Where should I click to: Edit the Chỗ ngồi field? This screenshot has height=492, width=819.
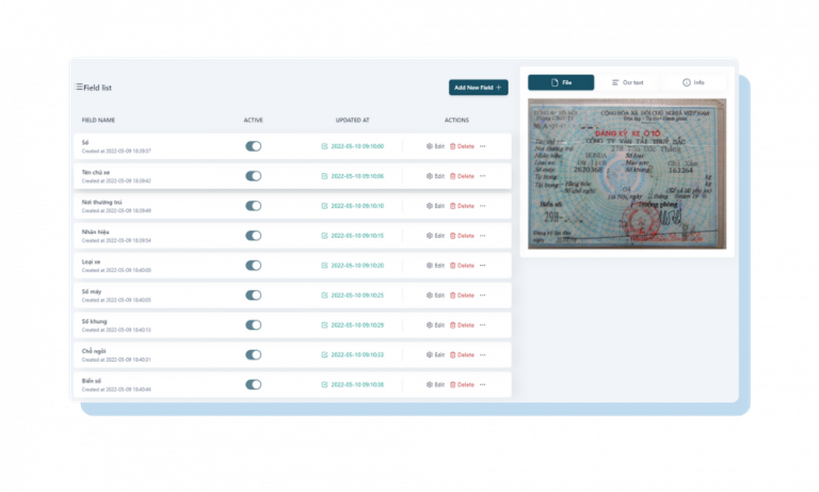pos(435,355)
